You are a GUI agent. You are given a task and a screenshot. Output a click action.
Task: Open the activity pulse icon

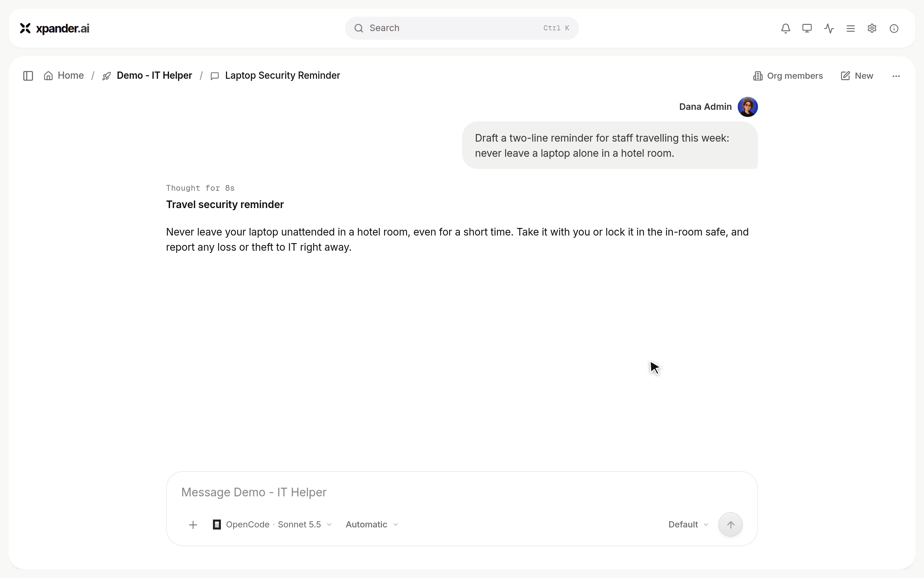(x=829, y=28)
